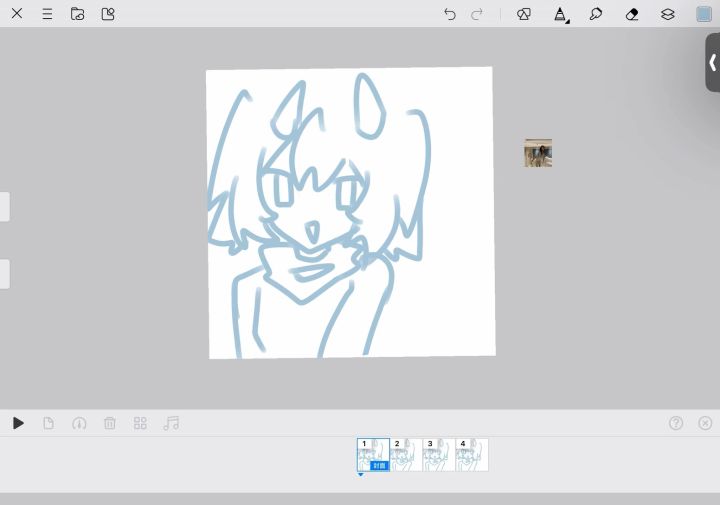Add a new frame
This screenshot has height=505, width=720.
click(48, 423)
